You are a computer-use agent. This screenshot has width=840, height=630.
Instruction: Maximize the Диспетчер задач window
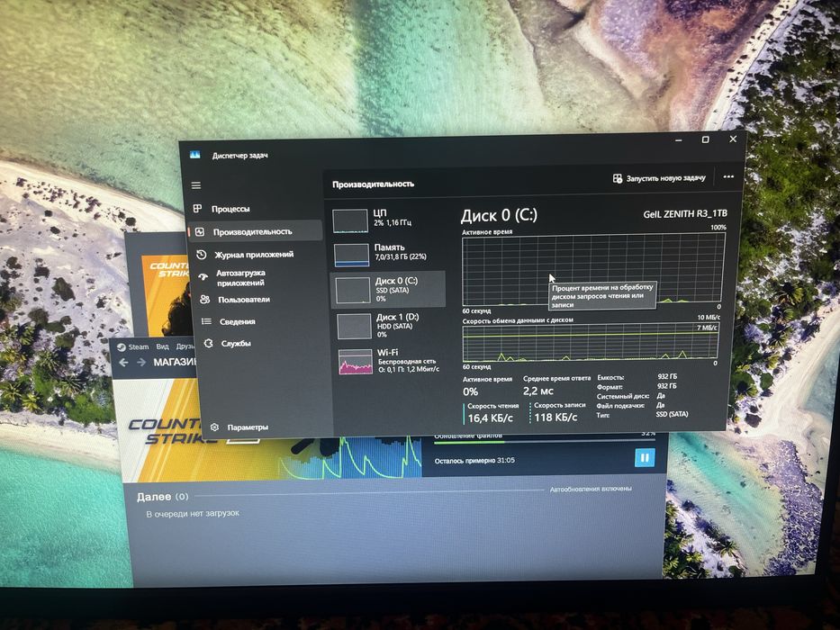click(x=705, y=139)
